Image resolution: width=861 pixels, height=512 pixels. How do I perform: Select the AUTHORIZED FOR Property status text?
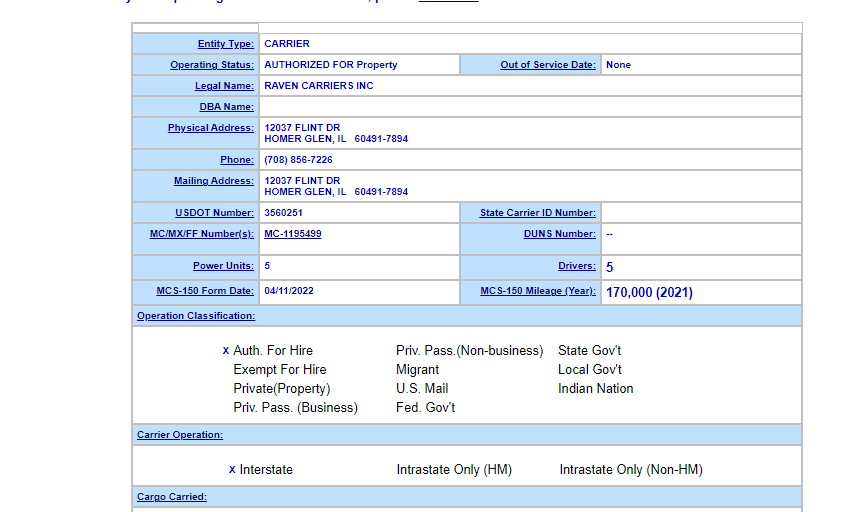tap(331, 65)
